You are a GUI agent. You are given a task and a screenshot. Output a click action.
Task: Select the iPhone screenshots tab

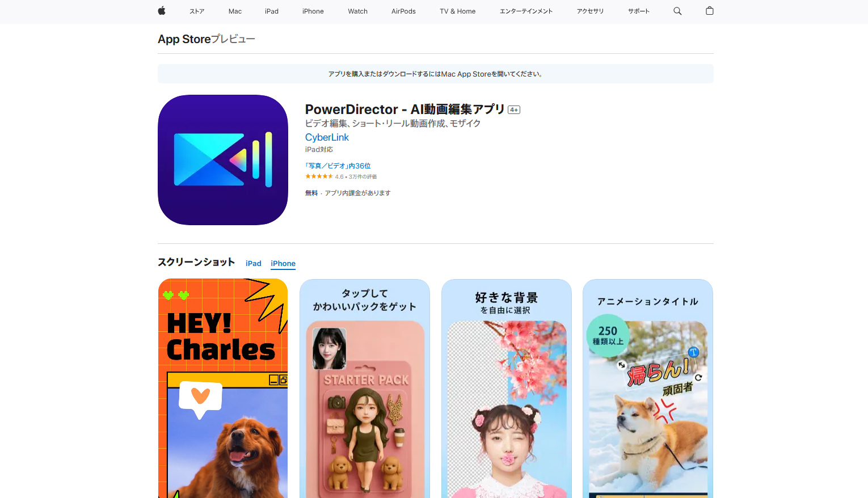(x=283, y=263)
